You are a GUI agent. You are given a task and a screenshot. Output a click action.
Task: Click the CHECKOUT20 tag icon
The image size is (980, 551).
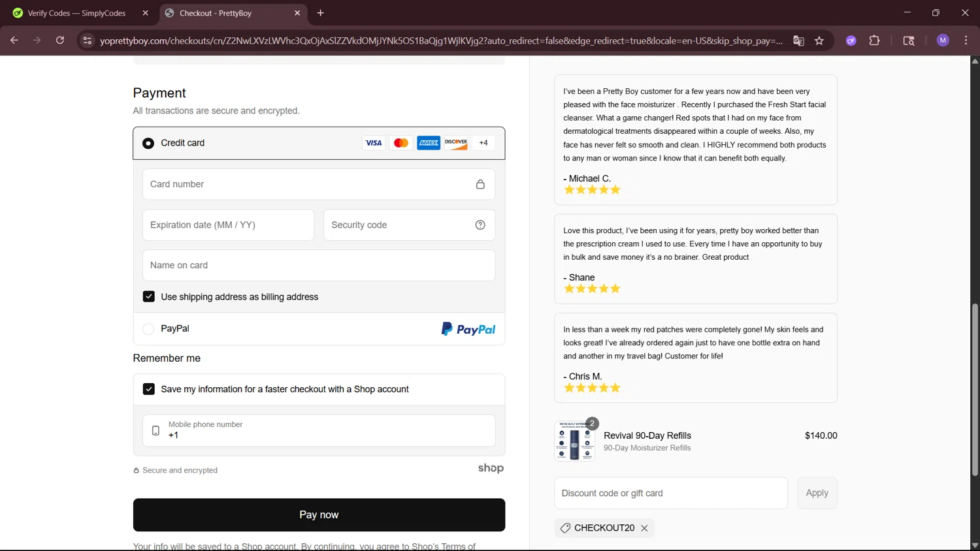tap(565, 528)
